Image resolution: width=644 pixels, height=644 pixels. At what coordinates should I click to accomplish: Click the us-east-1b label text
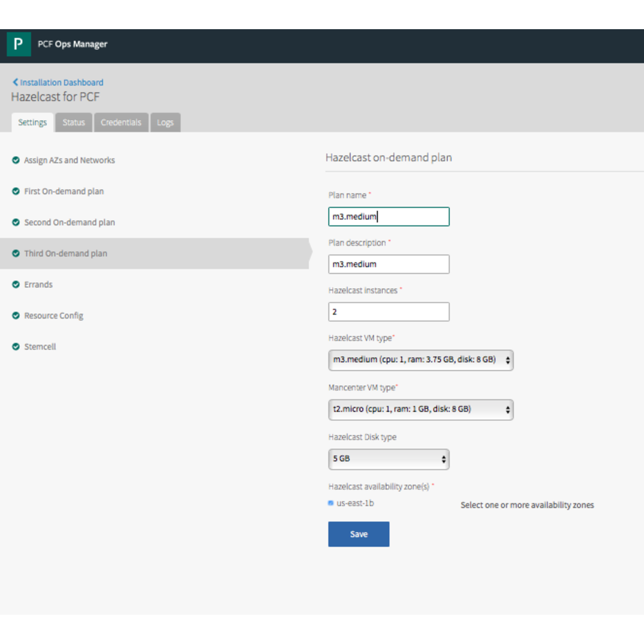click(x=355, y=503)
